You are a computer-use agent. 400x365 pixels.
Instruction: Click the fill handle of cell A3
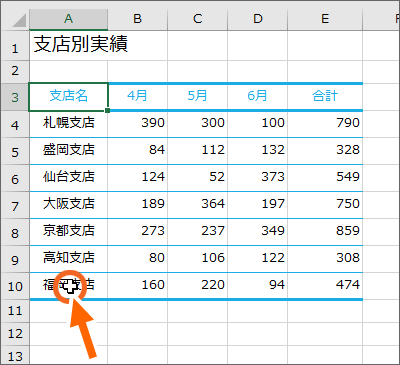107,110
